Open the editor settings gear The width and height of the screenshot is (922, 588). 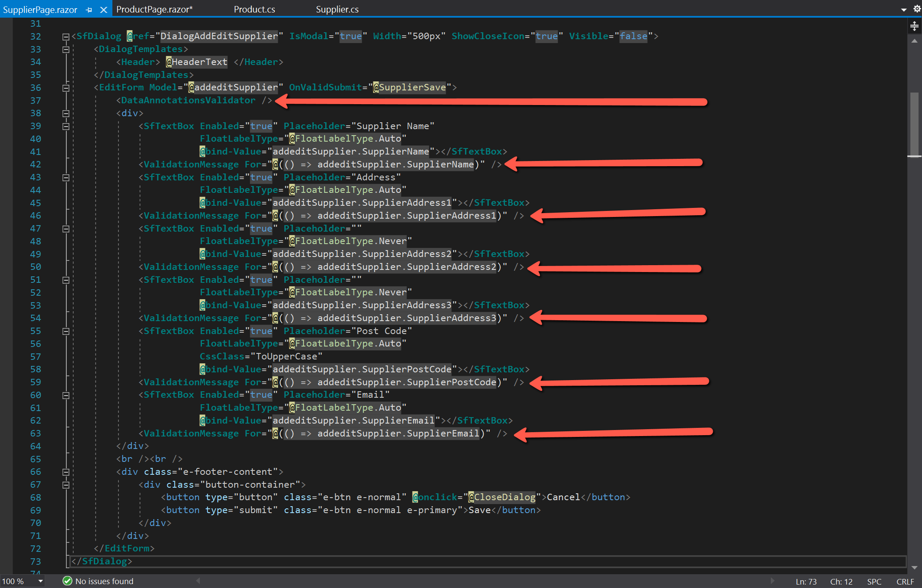pyautogui.click(x=916, y=9)
